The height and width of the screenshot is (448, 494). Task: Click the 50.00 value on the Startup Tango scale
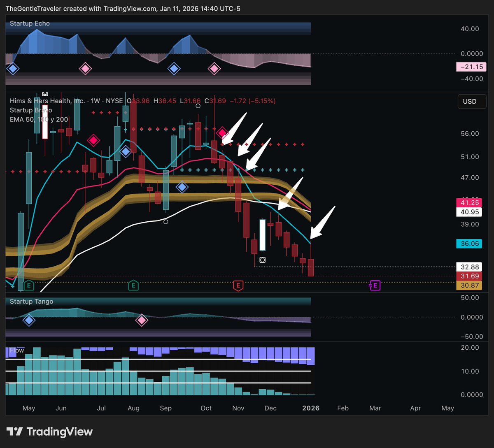[x=469, y=297]
